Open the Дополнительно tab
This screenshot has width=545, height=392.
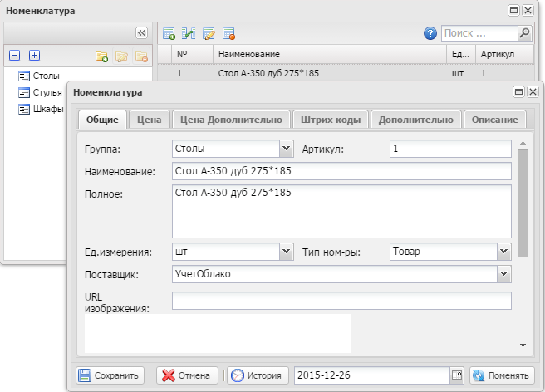click(x=416, y=120)
